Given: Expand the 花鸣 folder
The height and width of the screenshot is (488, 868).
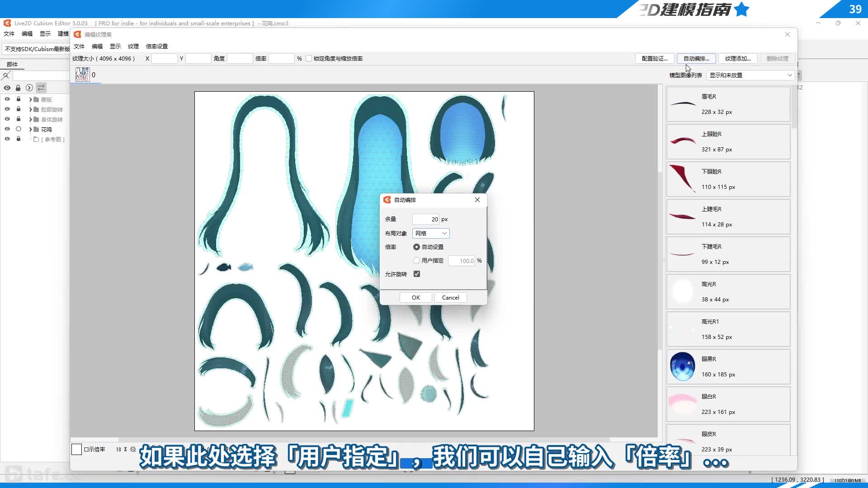Looking at the screenshot, I should coord(30,129).
